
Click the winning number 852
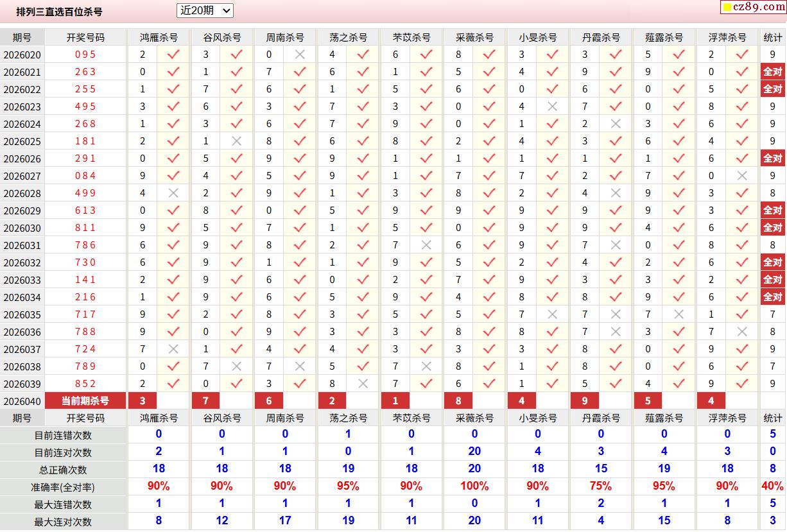tap(85, 384)
